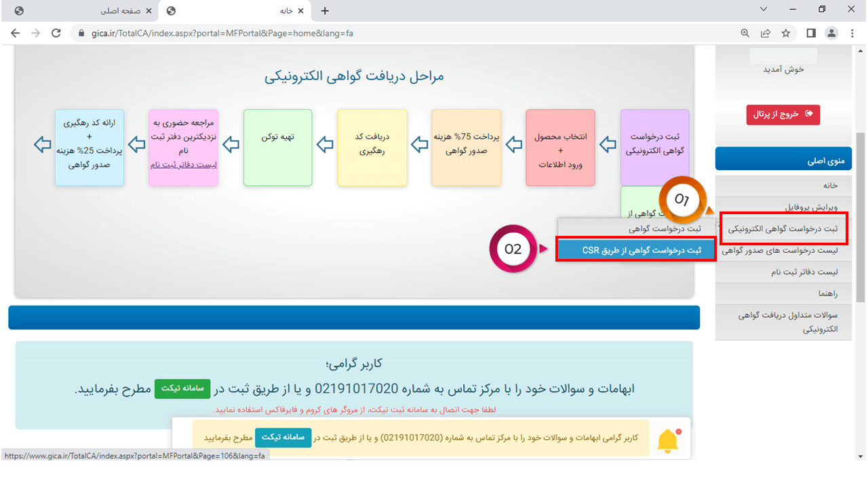This screenshot has height=488, width=868.
Task: Open Chrome three-dot menu
Action: coord(851,33)
